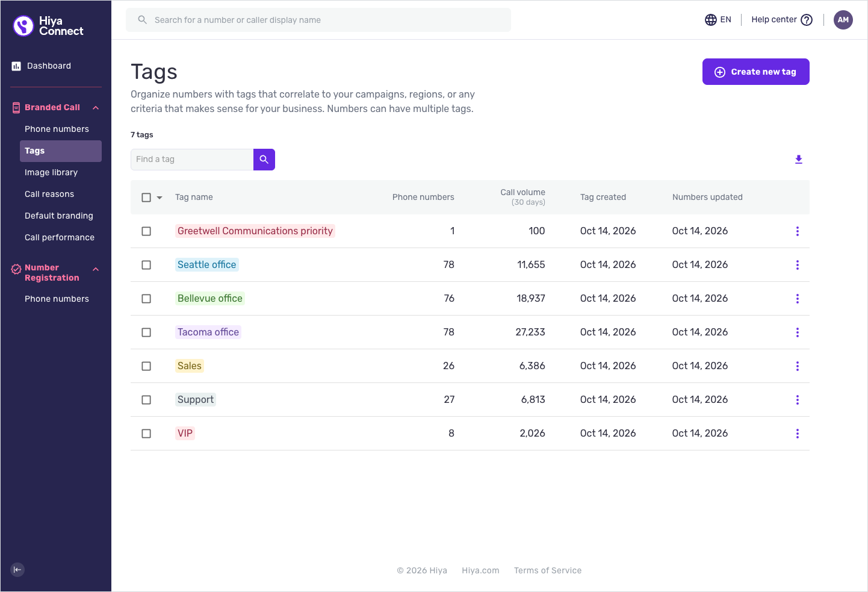Viewport: 868px width, 592px height.
Task: Check the VIP row checkbox
Action: pyautogui.click(x=146, y=434)
